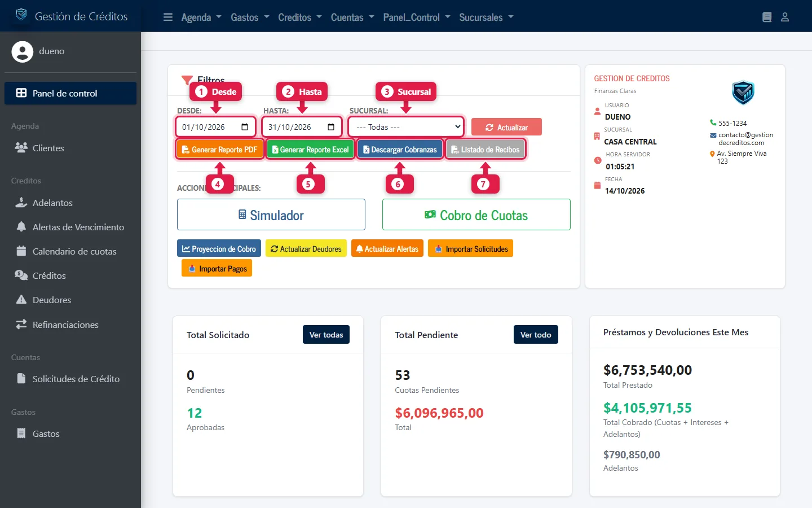Open Adelantos in sidebar
The width and height of the screenshot is (812, 508).
pyautogui.click(x=70, y=203)
